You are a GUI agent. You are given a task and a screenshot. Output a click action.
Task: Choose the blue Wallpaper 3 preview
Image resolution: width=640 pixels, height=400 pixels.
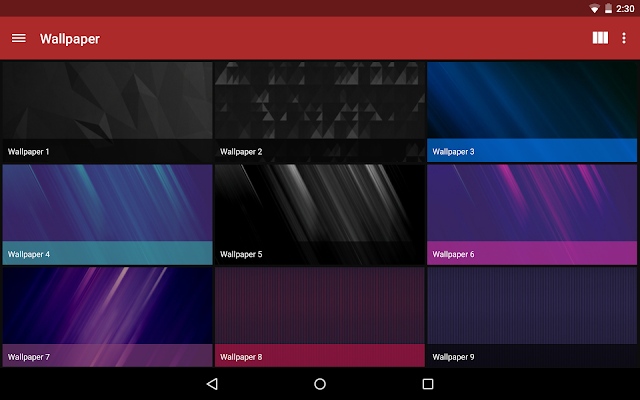(532, 112)
